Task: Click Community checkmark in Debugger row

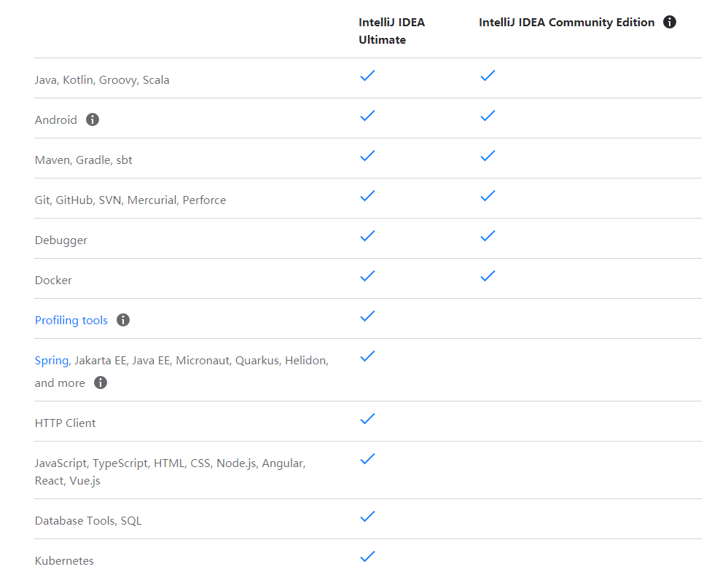Action: 488,236
